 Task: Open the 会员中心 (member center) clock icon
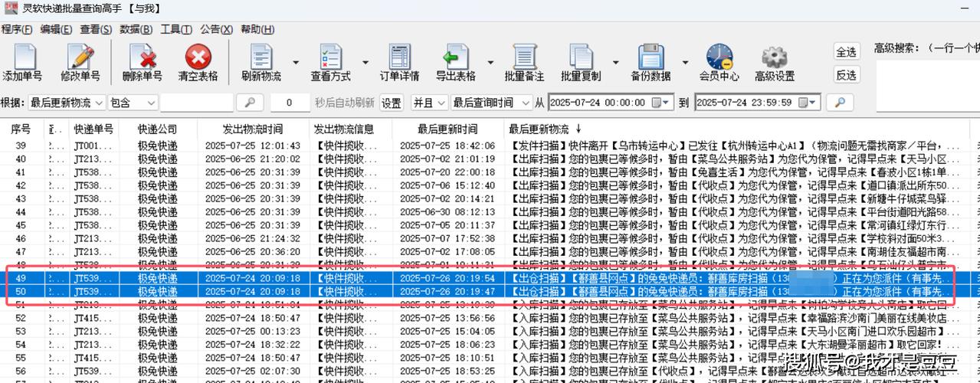click(x=719, y=56)
